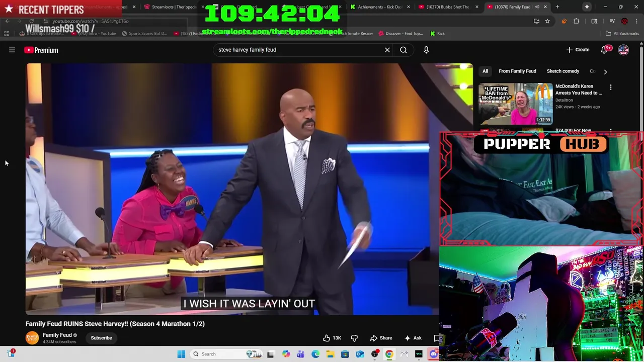Start voice search with the microphone
The height and width of the screenshot is (362, 644).
[x=426, y=50]
